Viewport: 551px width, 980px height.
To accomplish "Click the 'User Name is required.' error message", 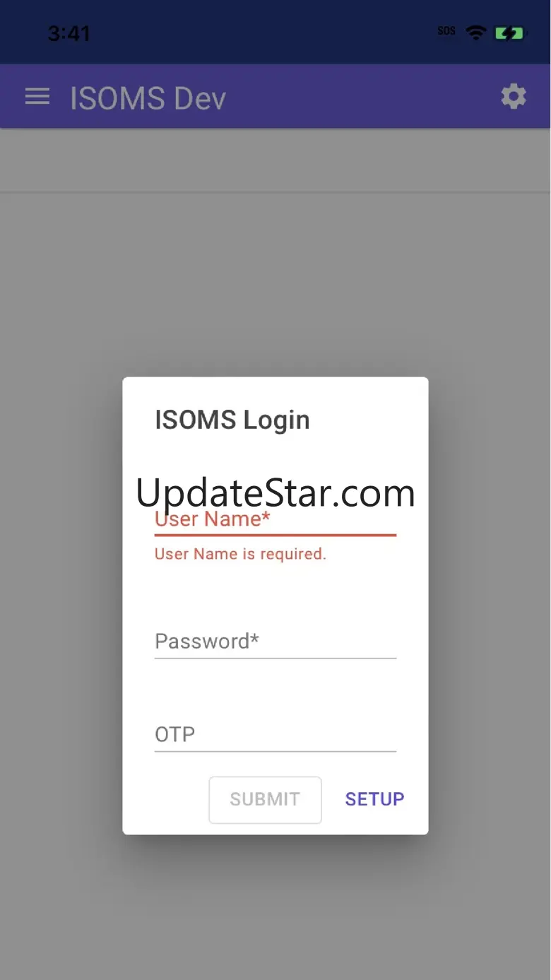I will tap(240, 554).
